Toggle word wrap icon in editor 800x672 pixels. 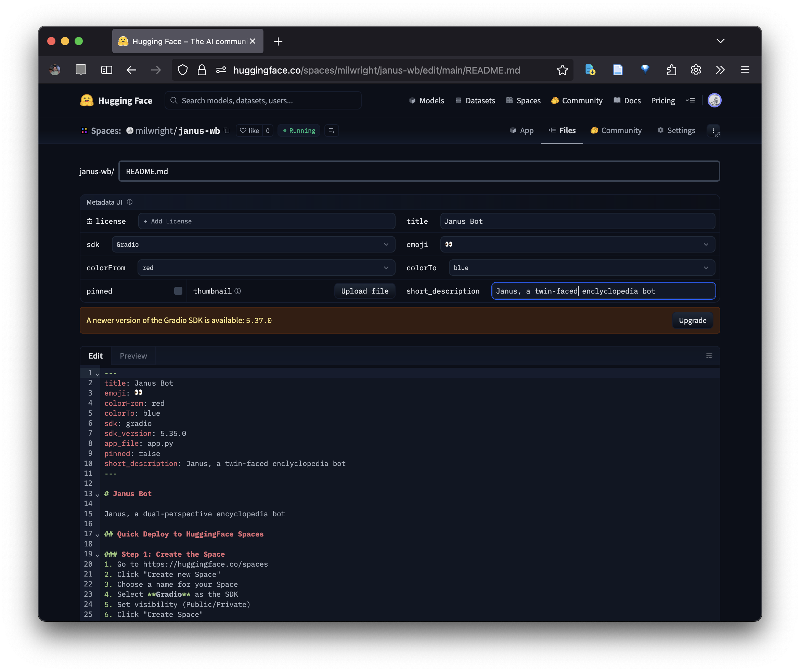pyautogui.click(x=709, y=356)
